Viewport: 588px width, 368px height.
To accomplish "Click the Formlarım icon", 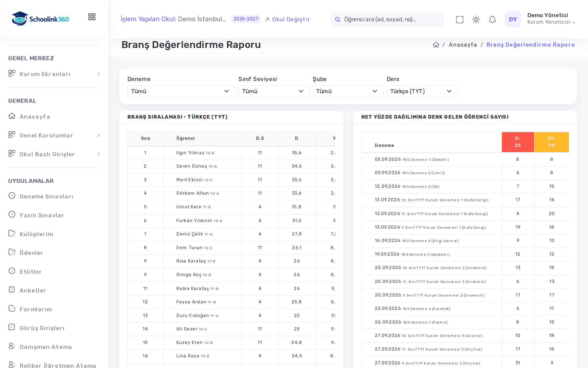I will 12,308.
